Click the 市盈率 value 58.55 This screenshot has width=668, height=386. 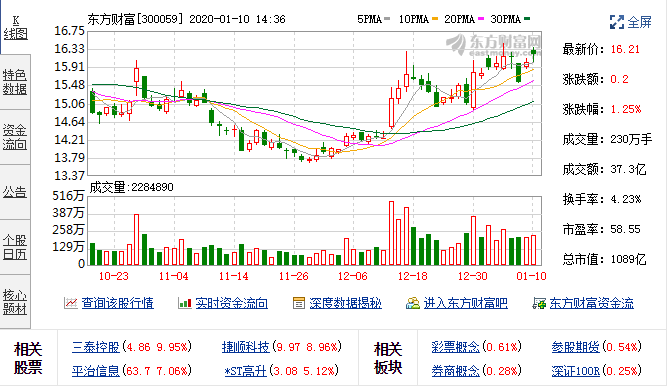(625, 229)
